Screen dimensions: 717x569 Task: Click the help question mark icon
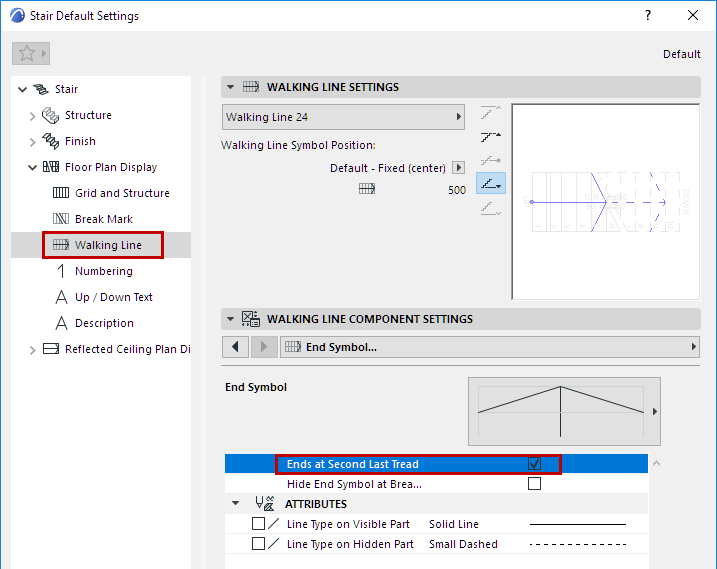[648, 15]
